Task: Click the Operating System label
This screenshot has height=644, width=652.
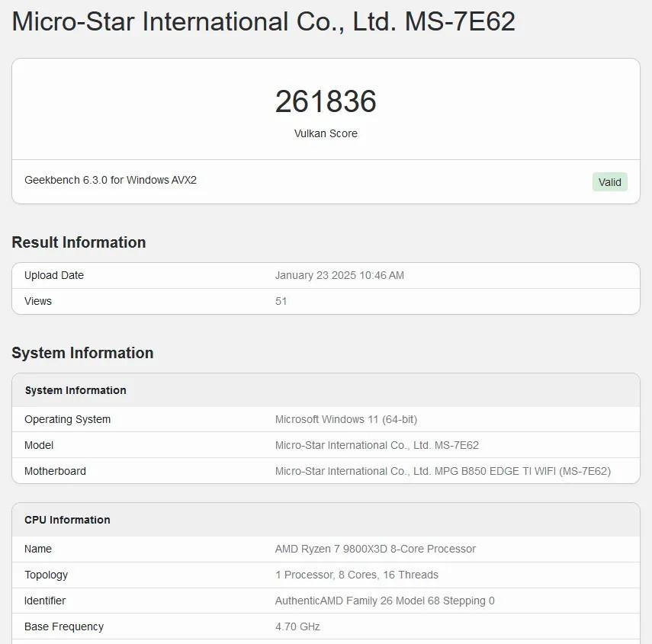Action: click(x=67, y=419)
